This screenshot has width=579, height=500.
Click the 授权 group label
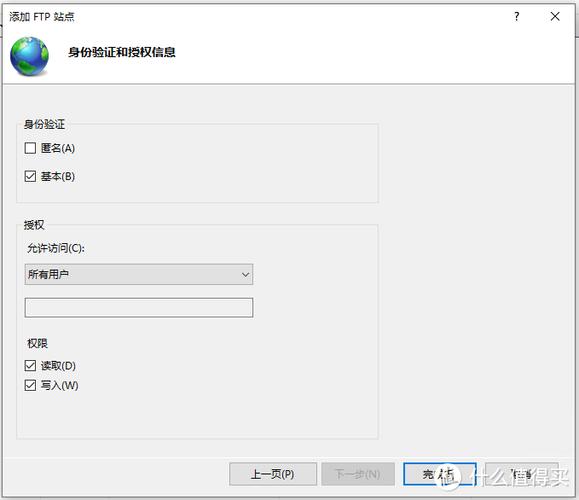(x=34, y=225)
